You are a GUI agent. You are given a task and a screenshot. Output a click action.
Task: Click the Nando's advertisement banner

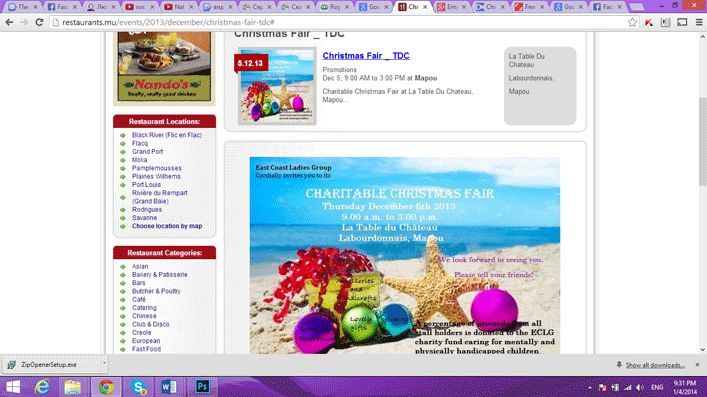164,68
